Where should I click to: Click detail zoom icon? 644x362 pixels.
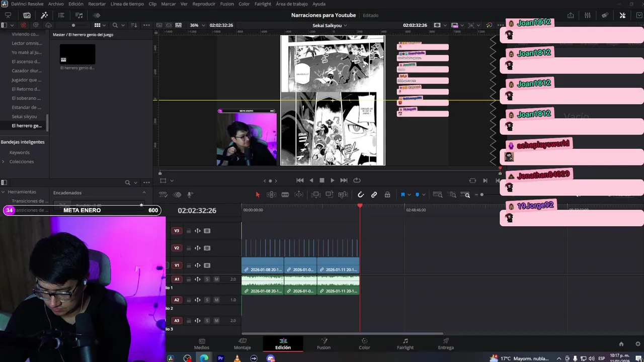click(x=453, y=195)
